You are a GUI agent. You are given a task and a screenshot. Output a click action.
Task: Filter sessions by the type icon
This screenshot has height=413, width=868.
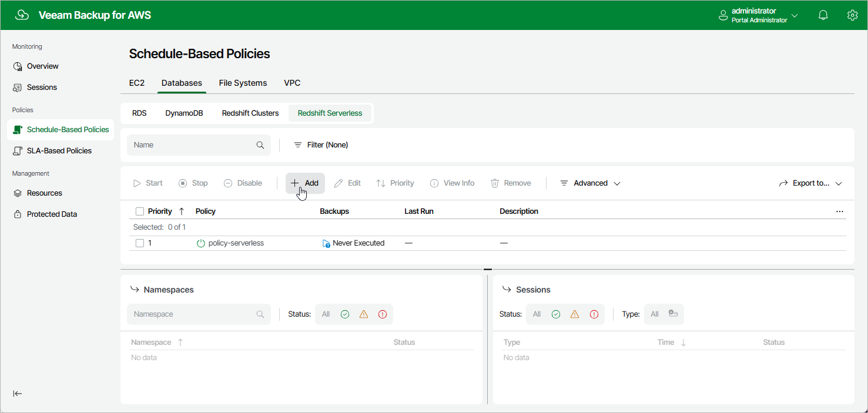click(673, 314)
